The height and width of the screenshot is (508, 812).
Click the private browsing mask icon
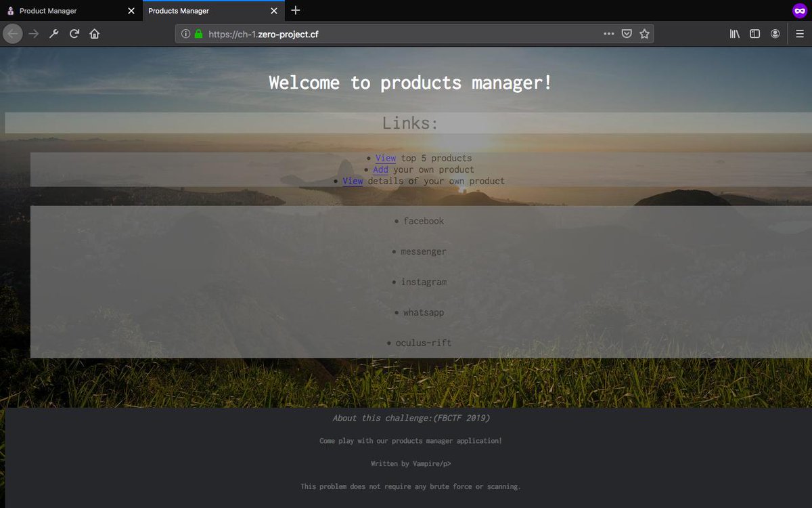click(800, 11)
